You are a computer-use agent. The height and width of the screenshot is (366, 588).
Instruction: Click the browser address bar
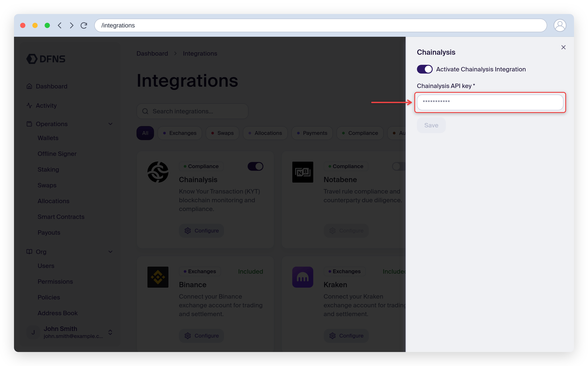[x=320, y=25]
